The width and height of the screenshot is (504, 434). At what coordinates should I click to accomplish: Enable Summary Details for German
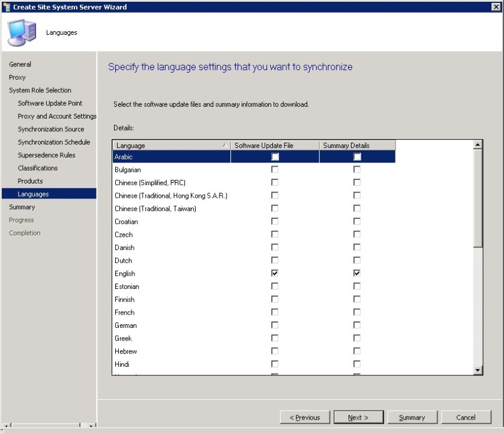click(357, 325)
